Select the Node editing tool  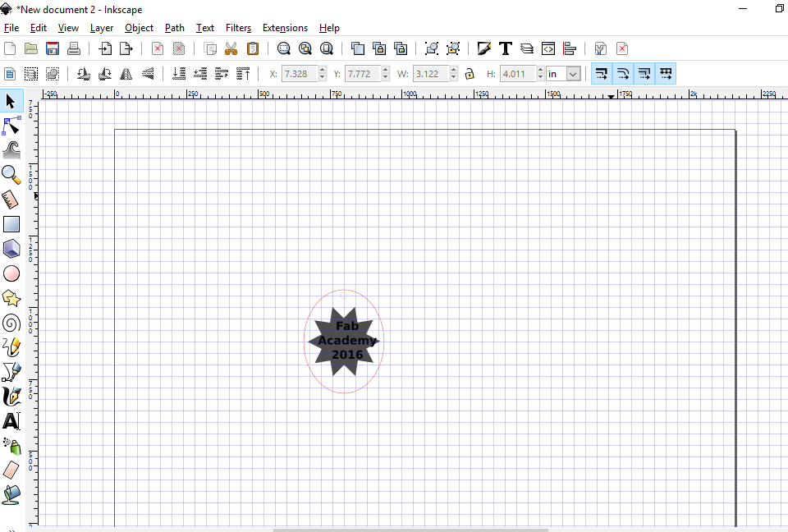(11, 126)
